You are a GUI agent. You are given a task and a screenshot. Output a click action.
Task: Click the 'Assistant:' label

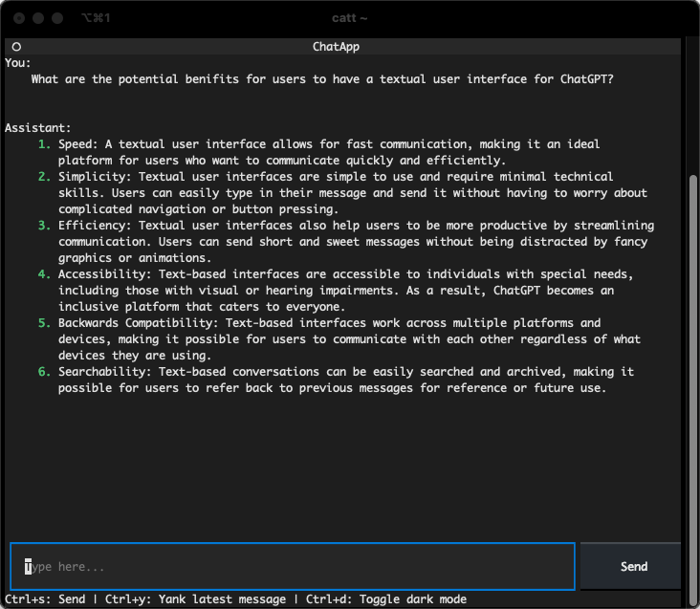coord(37,128)
